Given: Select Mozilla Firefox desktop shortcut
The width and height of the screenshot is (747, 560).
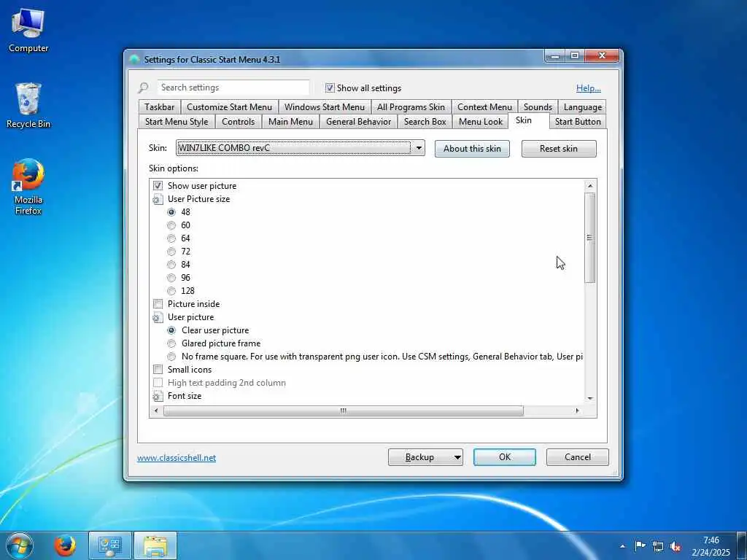Looking at the screenshot, I should click(x=28, y=186).
